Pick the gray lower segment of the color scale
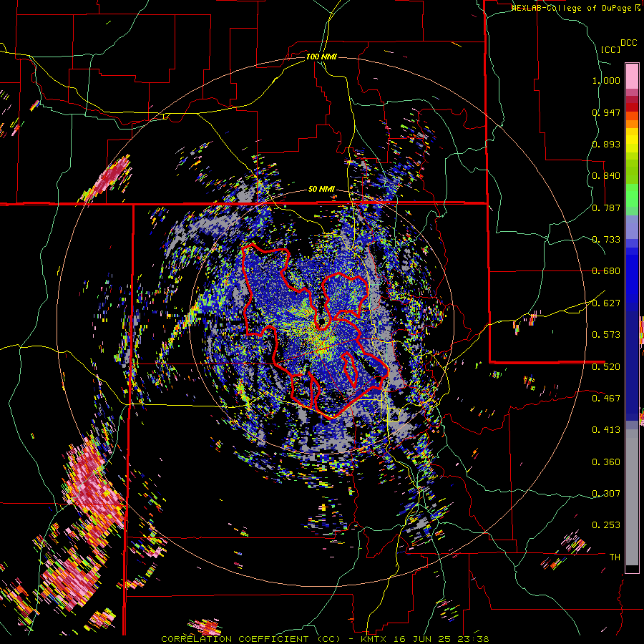Screen dimensions: 644x644 (632, 497)
